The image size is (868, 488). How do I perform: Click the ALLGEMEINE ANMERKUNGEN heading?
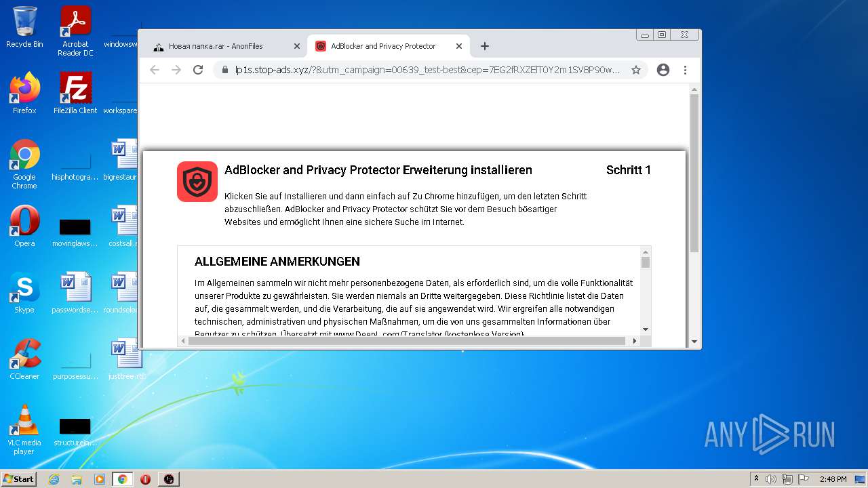point(277,262)
